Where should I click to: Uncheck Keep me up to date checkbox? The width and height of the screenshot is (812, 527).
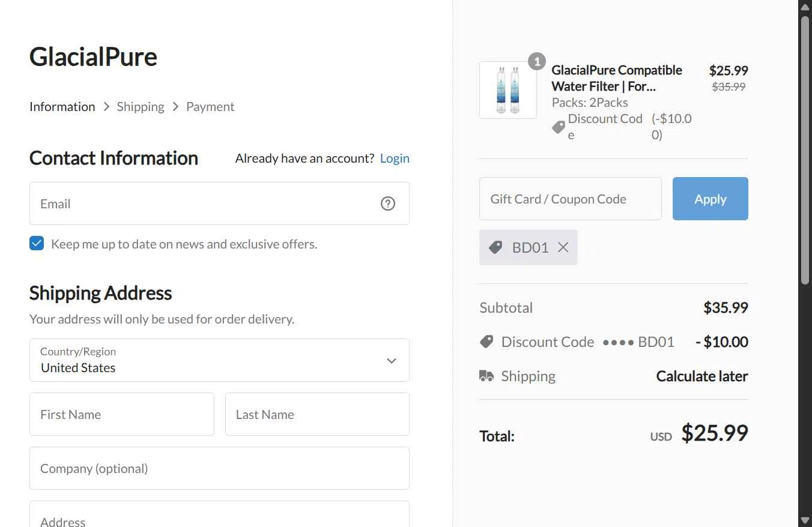coord(37,243)
